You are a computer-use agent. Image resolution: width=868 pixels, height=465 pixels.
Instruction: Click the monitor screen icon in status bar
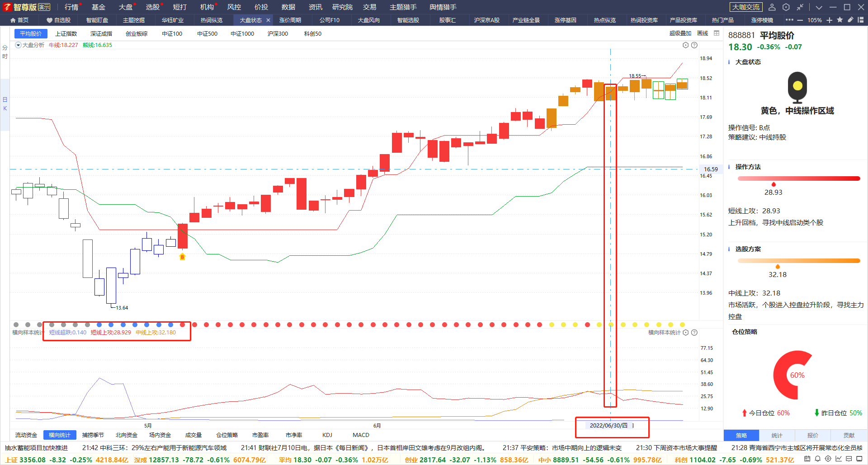click(859, 459)
